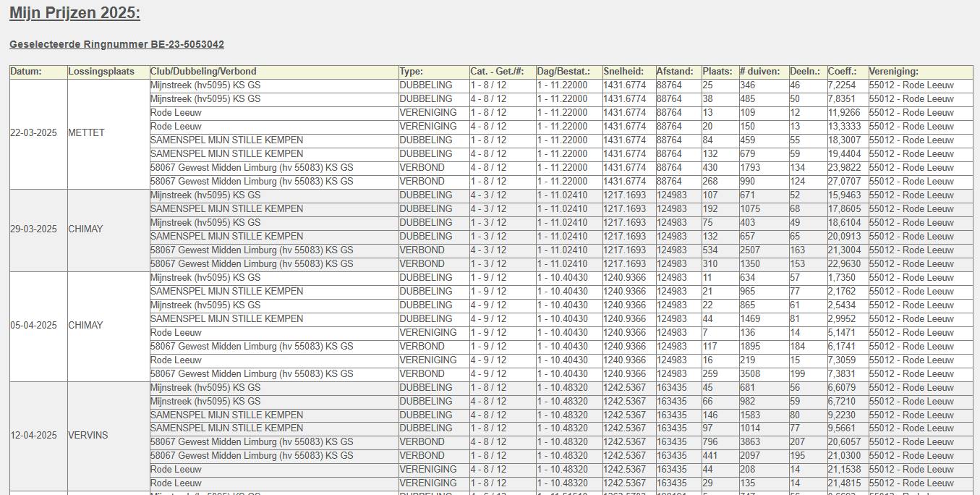980x495 pixels.
Task: Click the '# duiven' column header
Action: click(760, 72)
